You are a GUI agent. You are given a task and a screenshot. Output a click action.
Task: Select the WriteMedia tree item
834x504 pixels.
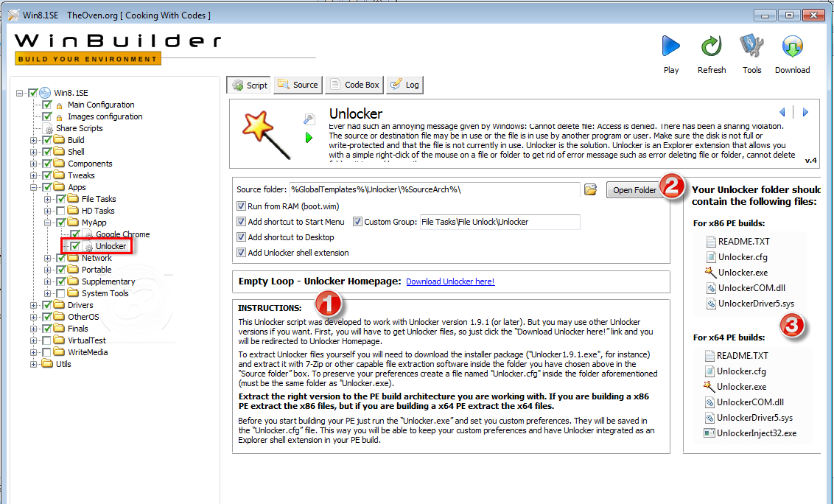tap(87, 352)
